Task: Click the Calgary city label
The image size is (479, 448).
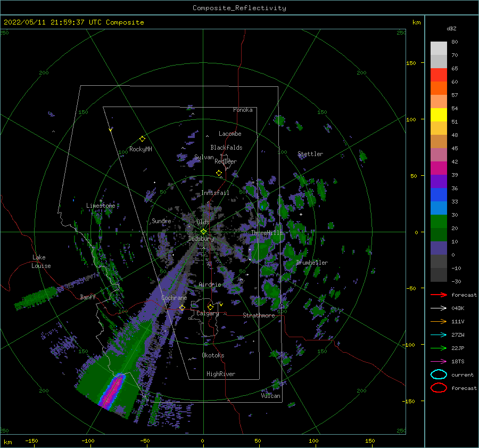Action: 208,313
